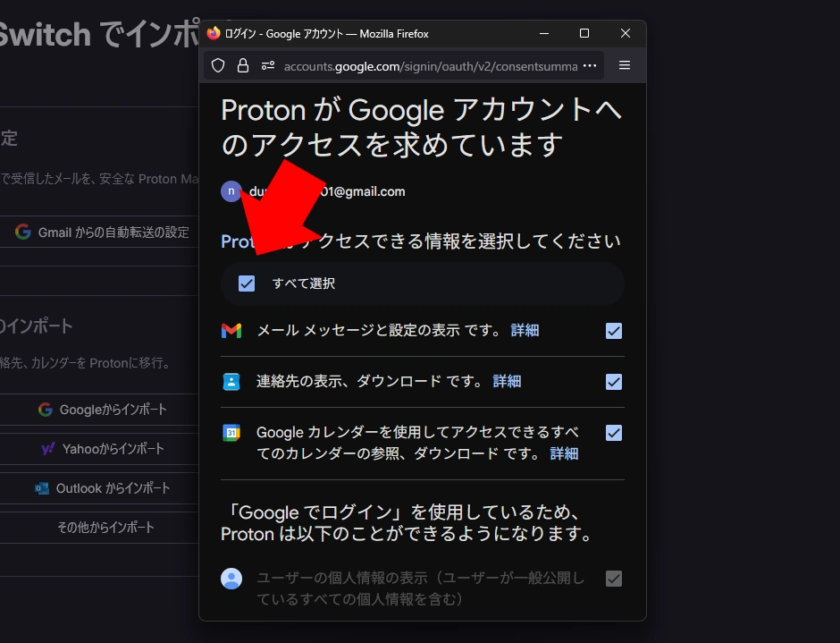Open the site permissions icon in address bar
Viewport: 840px width, 643px height.
pos(268,65)
